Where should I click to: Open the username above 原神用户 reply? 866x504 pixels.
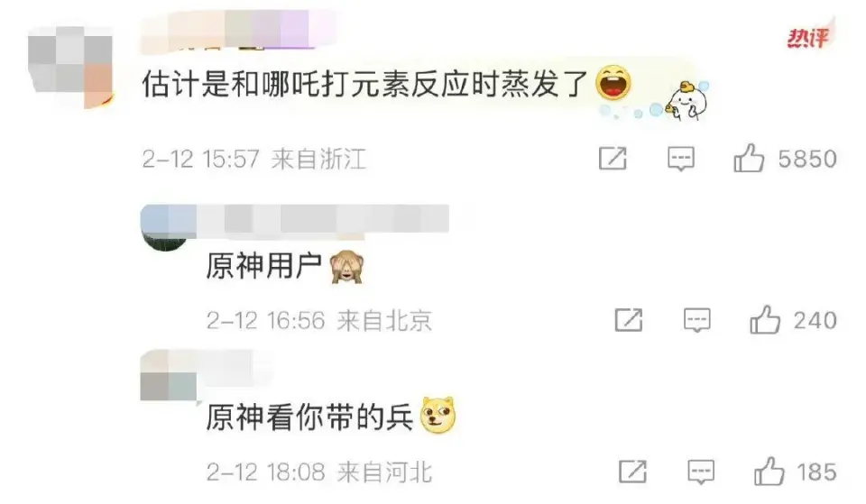(296, 219)
